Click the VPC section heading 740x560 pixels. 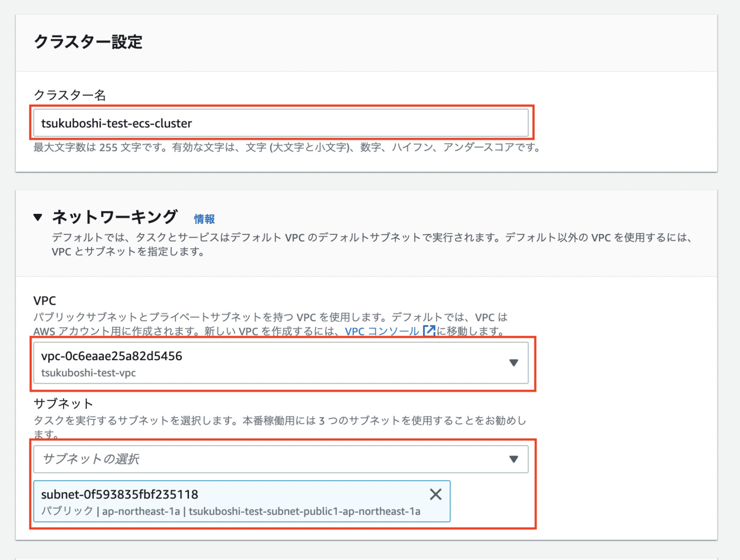[x=44, y=300]
